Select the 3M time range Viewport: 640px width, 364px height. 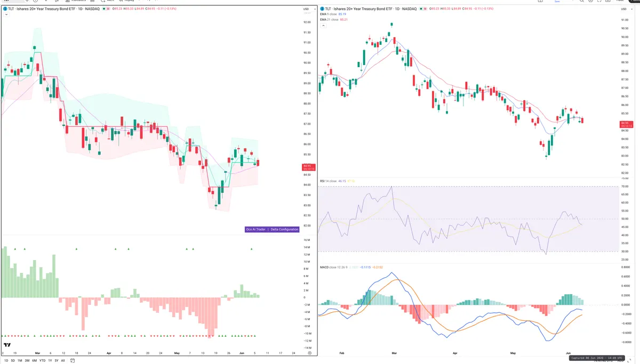27,361
